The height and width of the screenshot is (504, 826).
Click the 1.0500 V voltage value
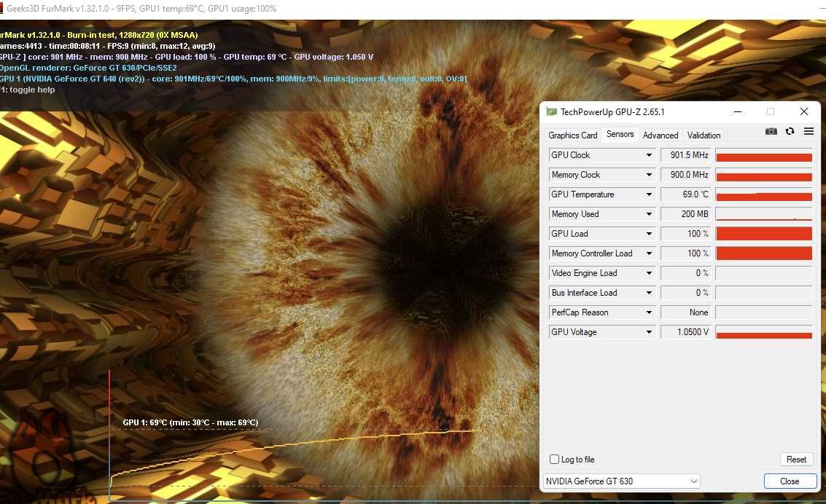pyautogui.click(x=685, y=332)
